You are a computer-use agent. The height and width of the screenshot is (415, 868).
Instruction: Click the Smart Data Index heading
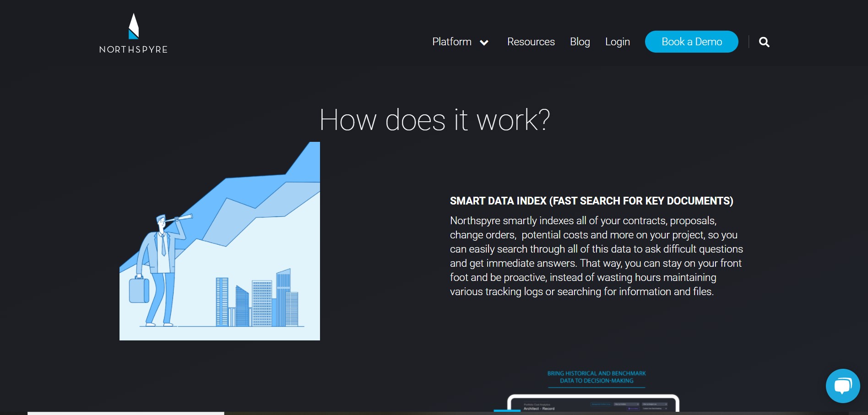[591, 201]
